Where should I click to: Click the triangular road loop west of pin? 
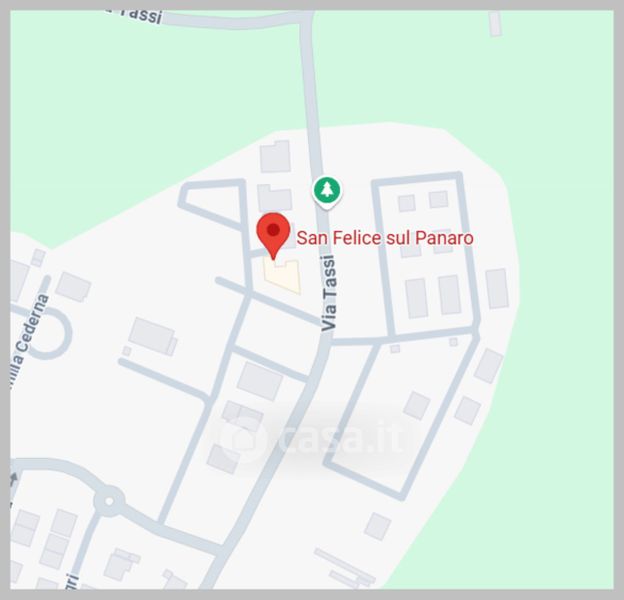coord(213,204)
